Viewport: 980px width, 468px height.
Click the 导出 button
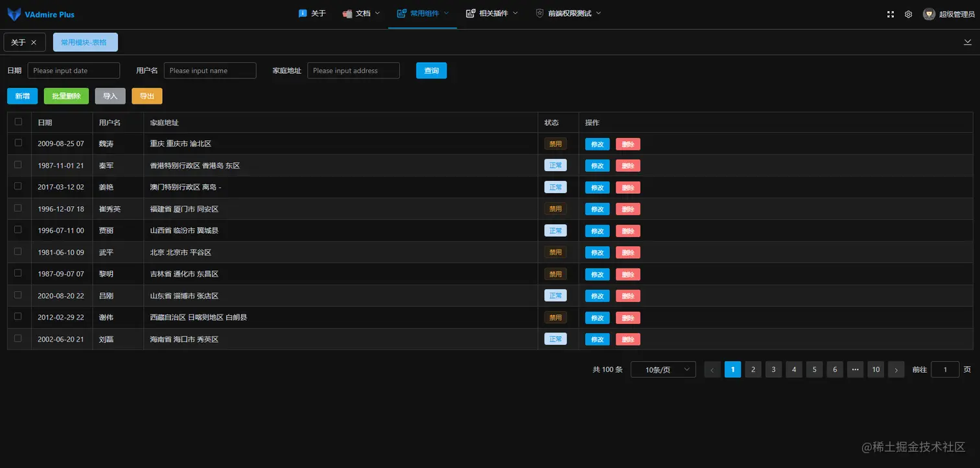click(x=147, y=96)
